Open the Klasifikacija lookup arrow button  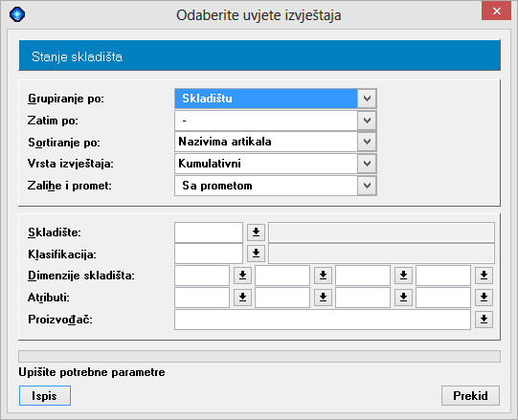(256, 254)
